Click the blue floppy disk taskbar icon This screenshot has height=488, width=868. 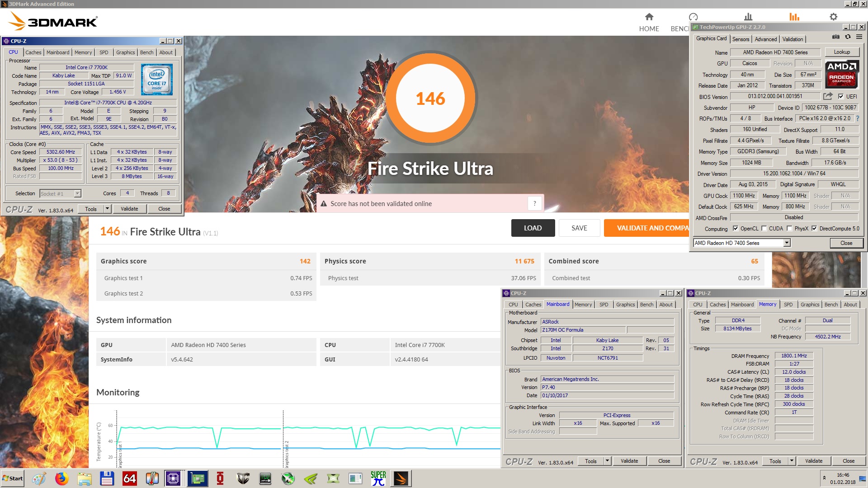tap(107, 479)
